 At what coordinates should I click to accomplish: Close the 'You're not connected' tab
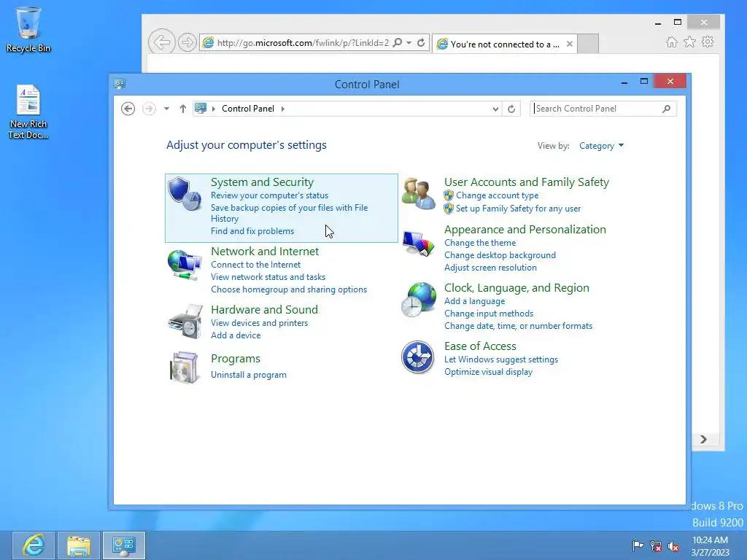569,44
